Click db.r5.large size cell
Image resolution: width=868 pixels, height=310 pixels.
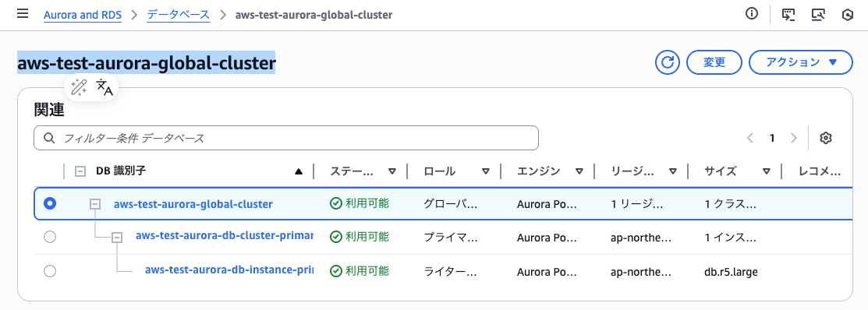pos(731,273)
